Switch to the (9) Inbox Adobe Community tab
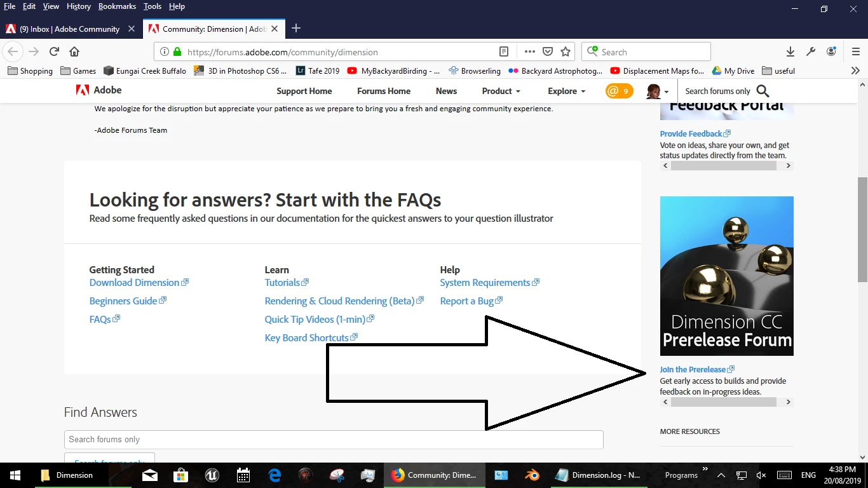 click(71, 29)
